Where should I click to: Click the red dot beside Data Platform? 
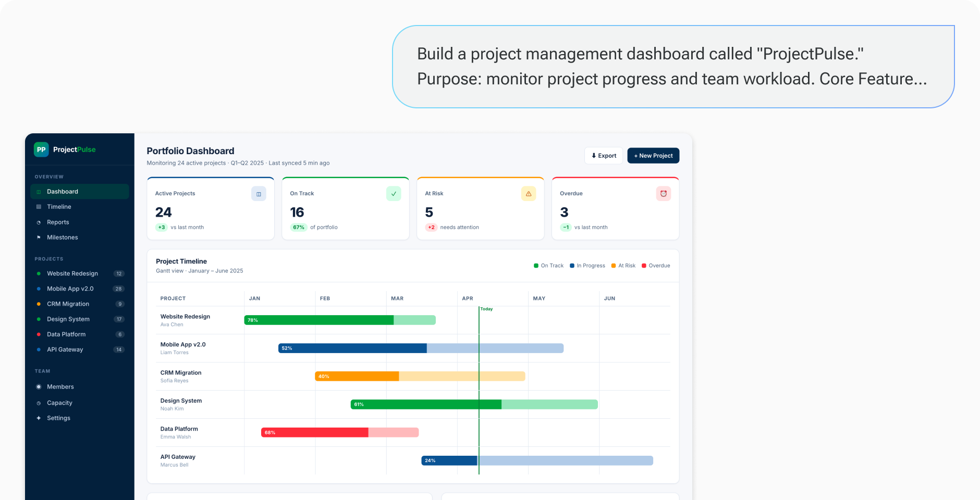click(39, 334)
